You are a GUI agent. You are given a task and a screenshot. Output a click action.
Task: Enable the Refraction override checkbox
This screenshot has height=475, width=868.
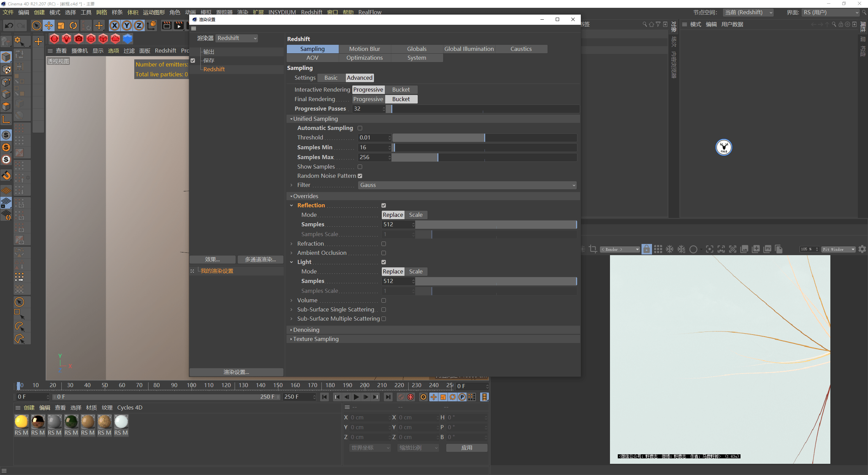tap(384, 244)
